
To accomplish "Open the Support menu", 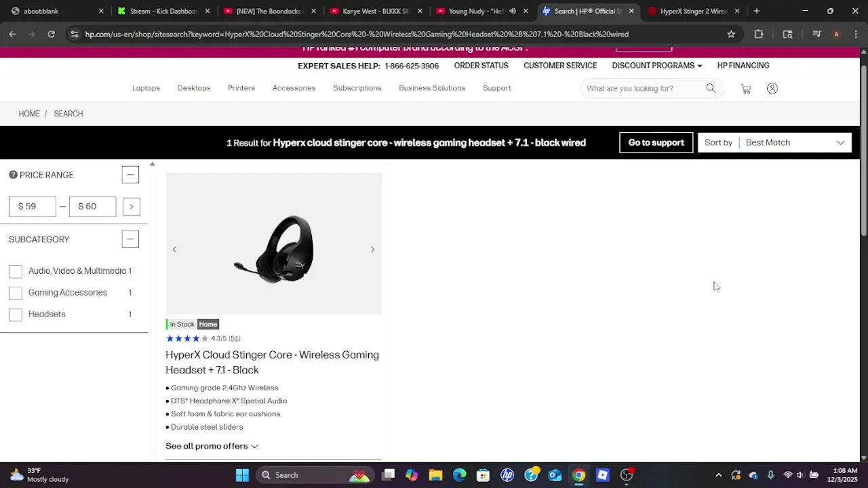I will (x=497, y=88).
